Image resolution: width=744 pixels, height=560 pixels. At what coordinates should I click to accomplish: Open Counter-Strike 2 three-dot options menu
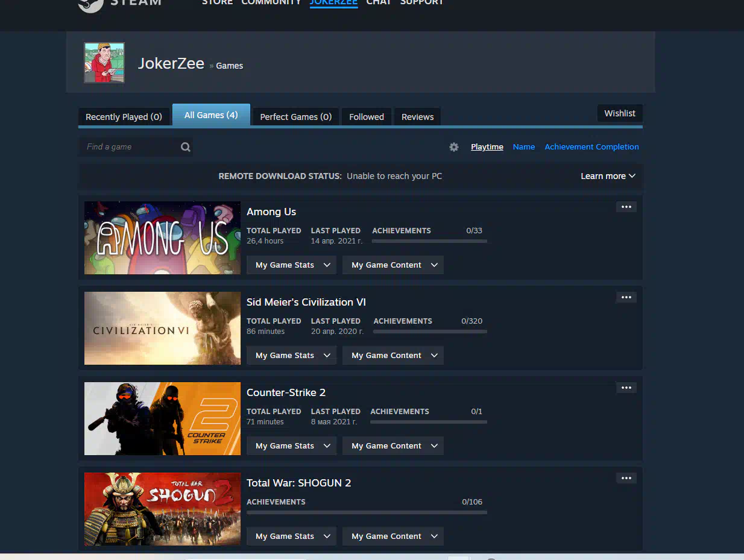click(x=626, y=388)
